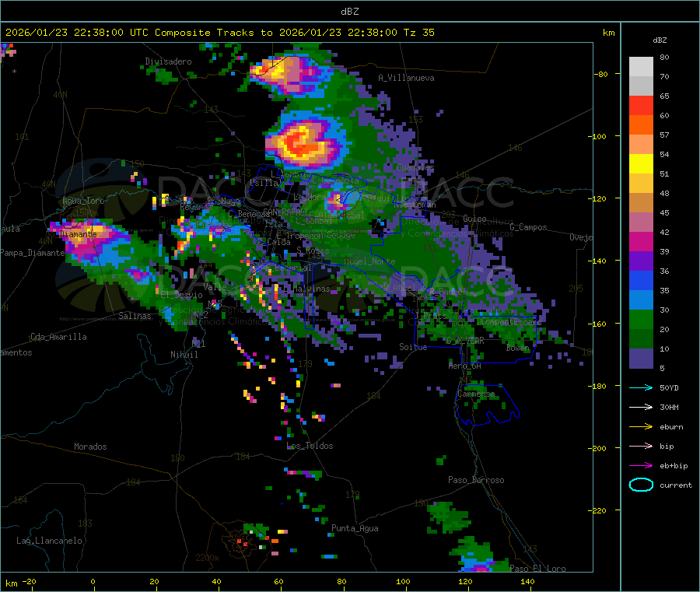This screenshot has height=592, width=700.
Task: Select the purple 36-39 dBZ swatch
Action: pos(641,261)
